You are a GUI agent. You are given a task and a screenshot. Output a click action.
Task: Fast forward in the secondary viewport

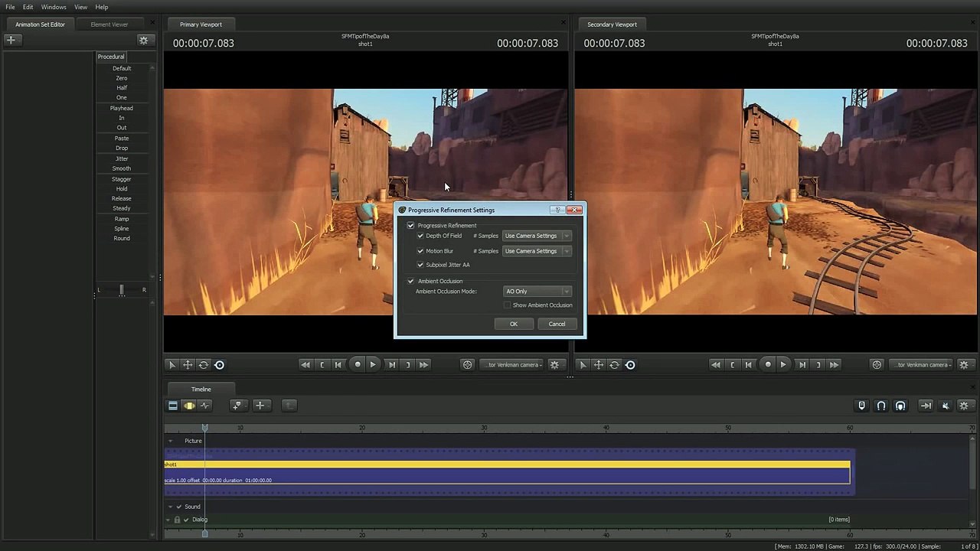[834, 365]
